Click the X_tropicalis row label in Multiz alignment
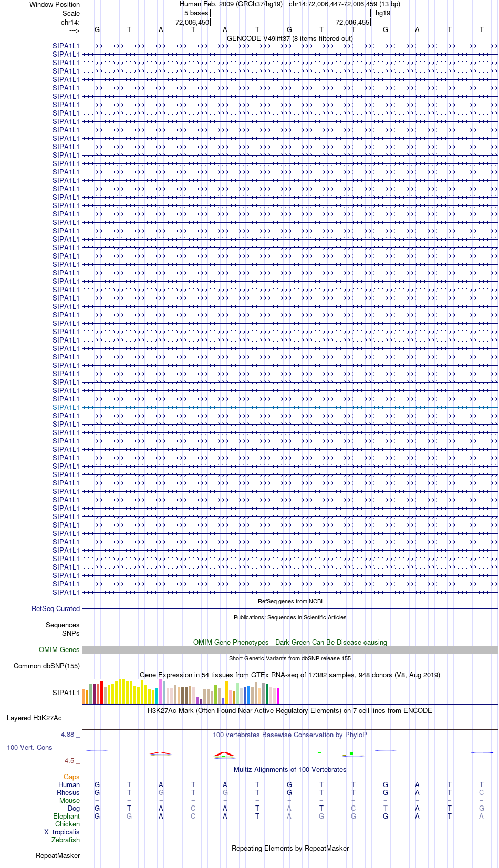This screenshot has height=868, width=499. 62,832
